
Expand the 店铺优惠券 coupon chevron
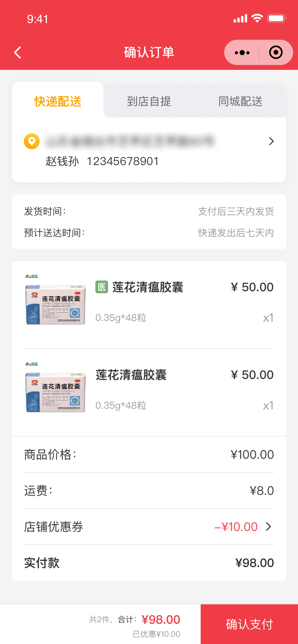(269, 527)
